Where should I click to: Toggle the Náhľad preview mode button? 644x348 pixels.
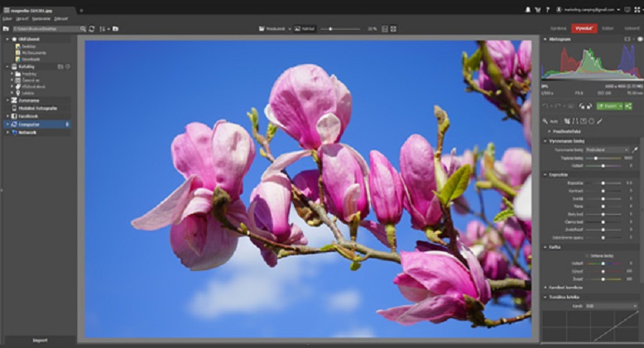pyautogui.click(x=305, y=29)
